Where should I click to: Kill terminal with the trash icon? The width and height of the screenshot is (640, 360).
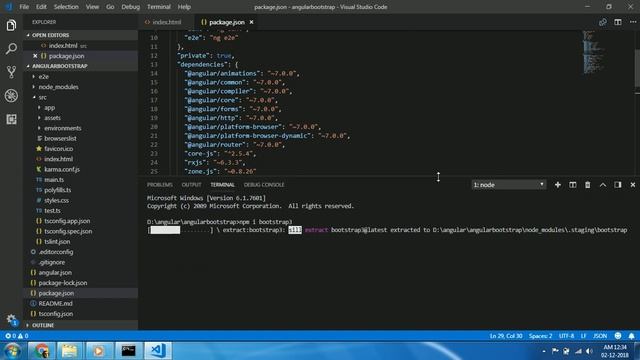click(x=587, y=185)
